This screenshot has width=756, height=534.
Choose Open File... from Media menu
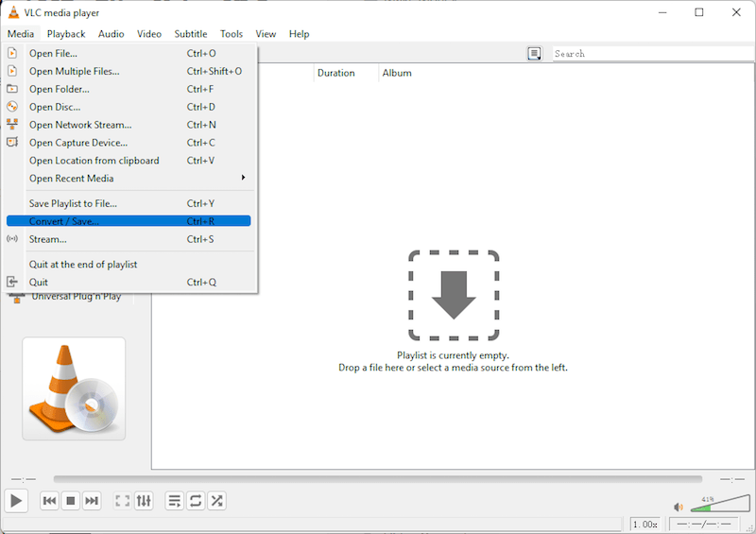(129, 53)
